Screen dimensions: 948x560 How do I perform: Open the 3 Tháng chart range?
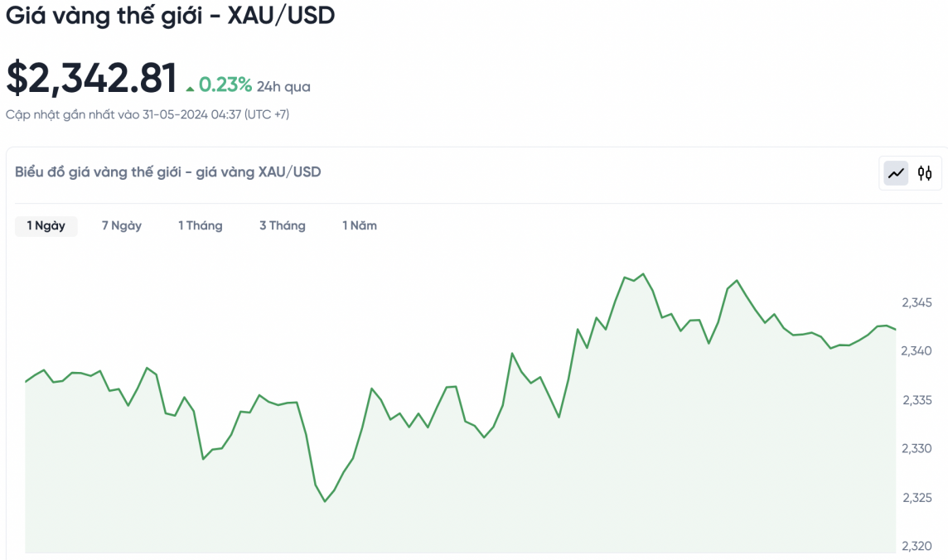tap(283, 226)
